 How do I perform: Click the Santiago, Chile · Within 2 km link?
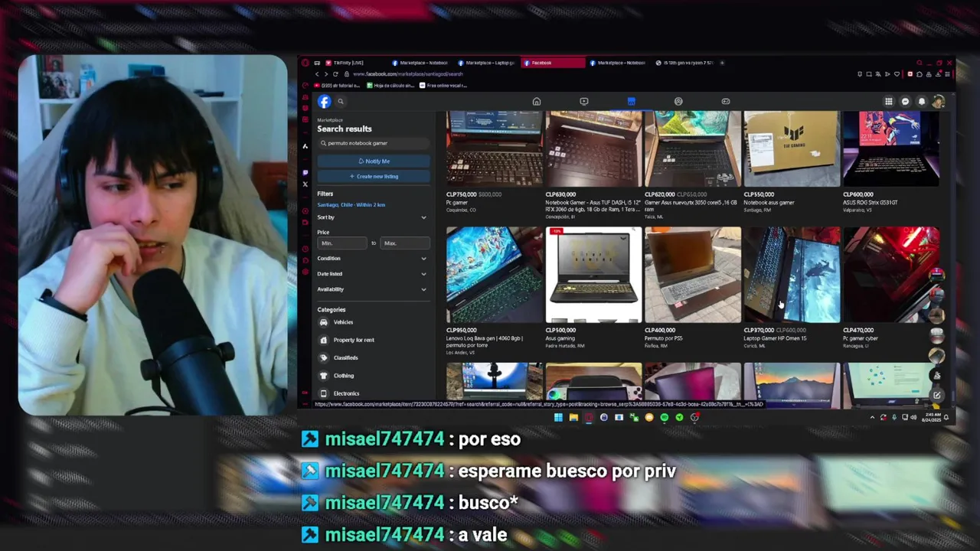pos(351,205)
